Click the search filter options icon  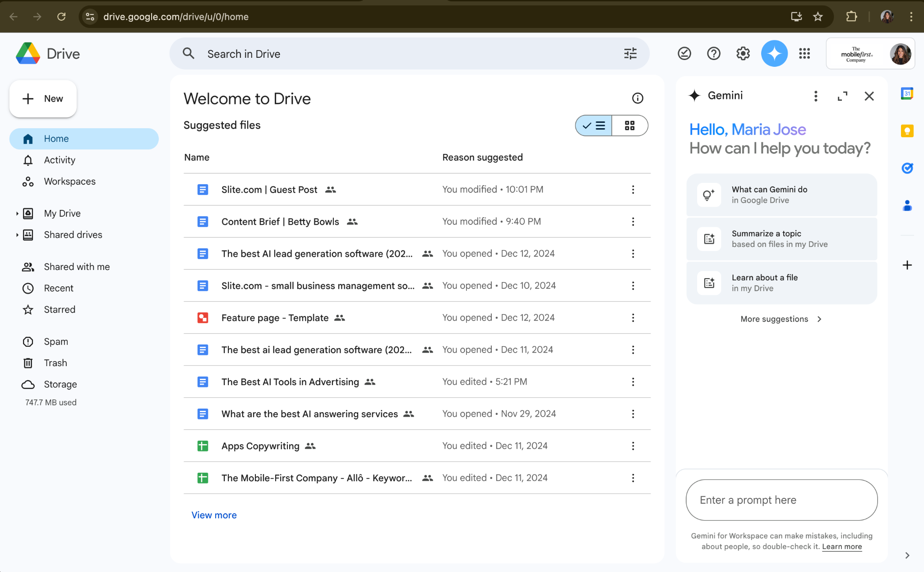630,54
